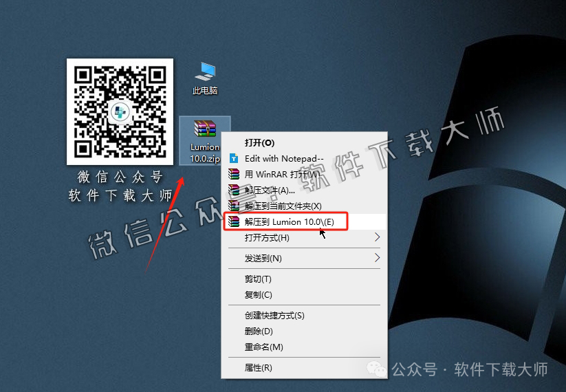Click WinRAR icon beside 解压到 Lumion 10.0\(E)
Screen dimensions: 566x392
(x=234, y=221)
